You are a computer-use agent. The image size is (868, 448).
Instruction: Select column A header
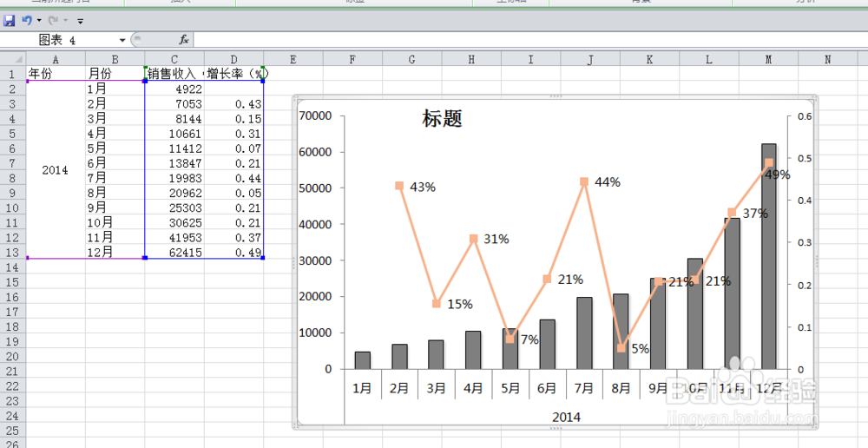click(56, 59)
